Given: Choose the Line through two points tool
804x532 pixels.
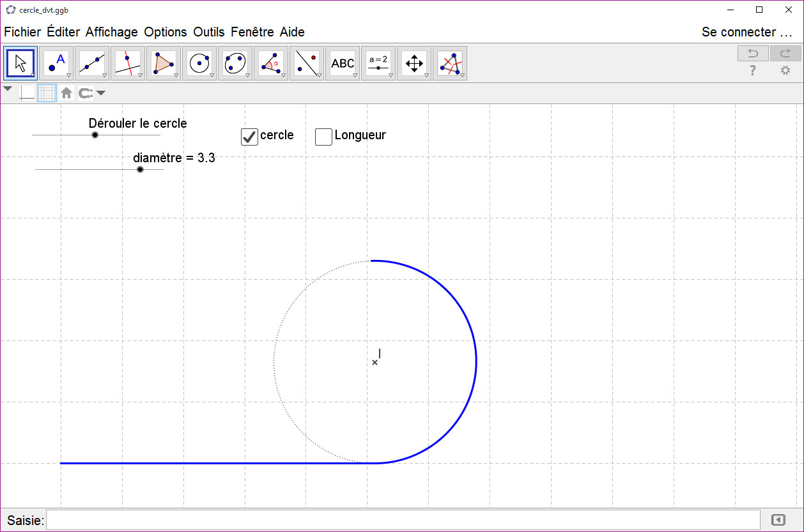Looking at the screenshot, I should pos(92,63).
